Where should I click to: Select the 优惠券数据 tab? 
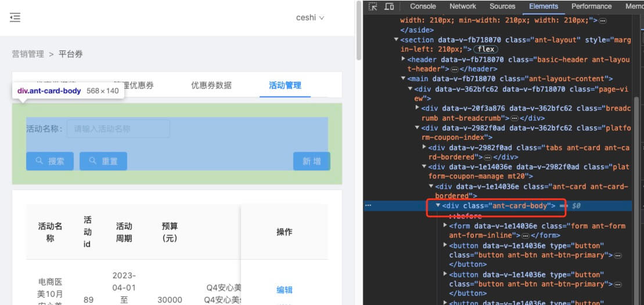point(211,85)
